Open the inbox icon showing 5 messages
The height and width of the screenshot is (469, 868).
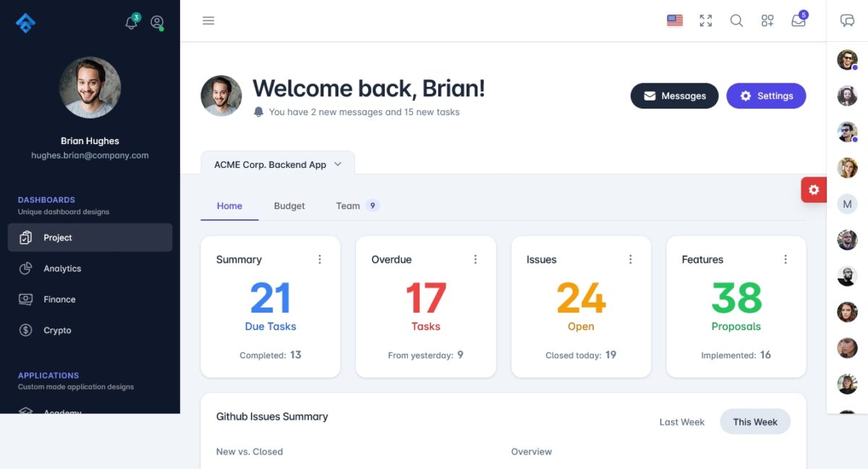798,22
